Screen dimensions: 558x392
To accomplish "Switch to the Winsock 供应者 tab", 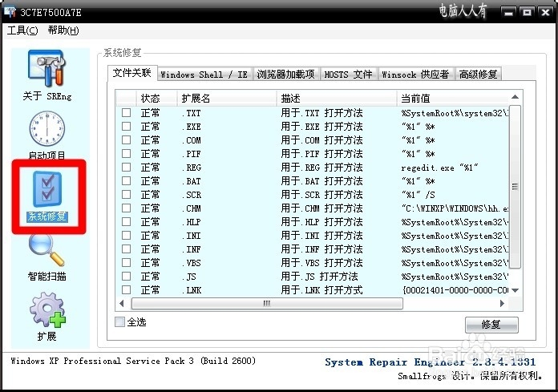I will (x=415, y=75).
